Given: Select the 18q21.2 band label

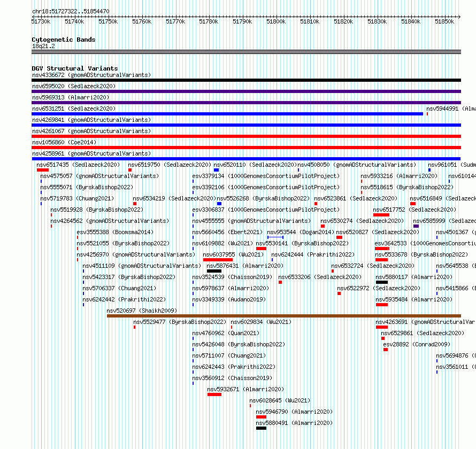Looking at the screenshot, I should (43, 46).
